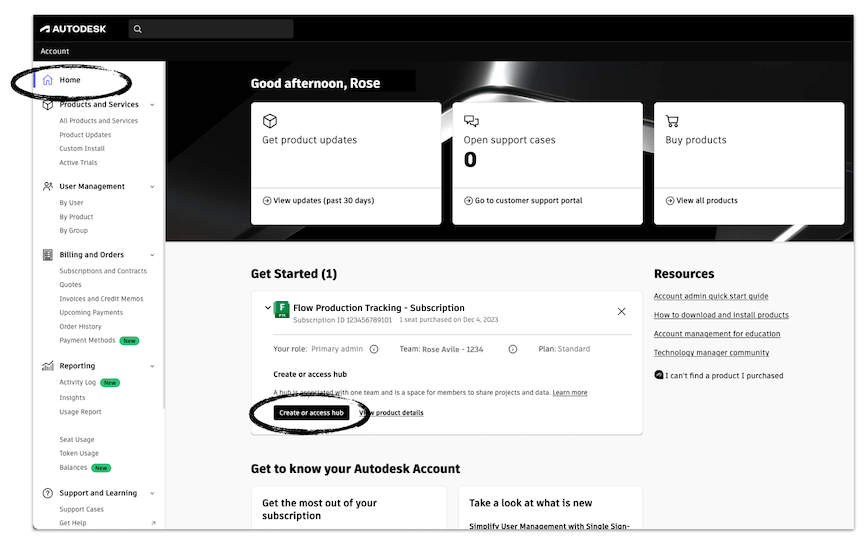Click the Open support cases chat icon
Screen dimensions: 864x538
point(471,121)
